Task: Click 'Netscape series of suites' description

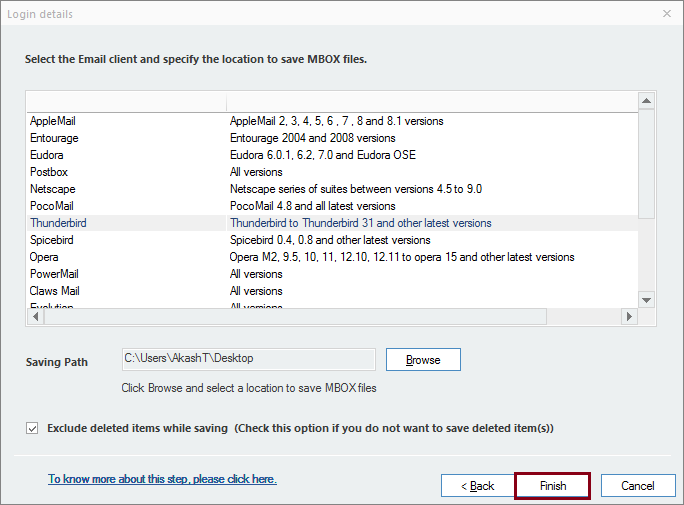Action: (356, 189)
